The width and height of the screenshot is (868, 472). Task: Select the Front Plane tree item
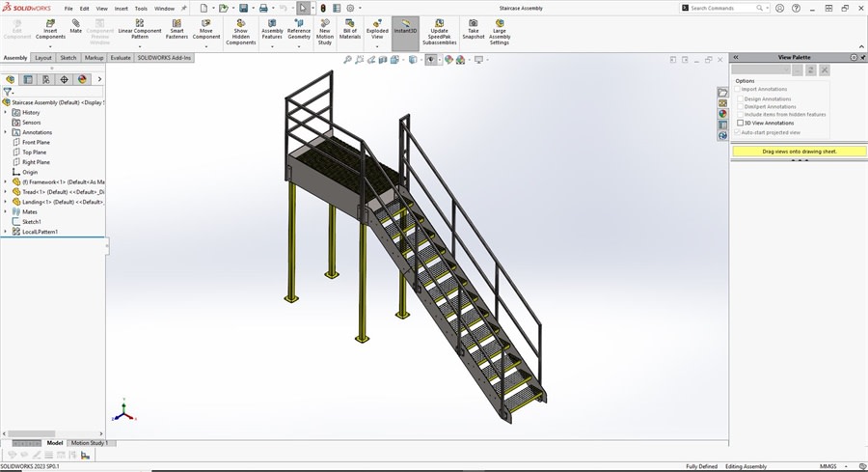36,142
